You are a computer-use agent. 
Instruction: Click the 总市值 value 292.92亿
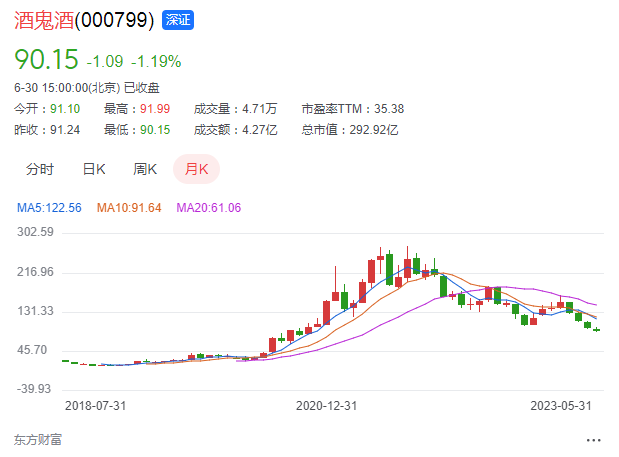pos(374,130)
